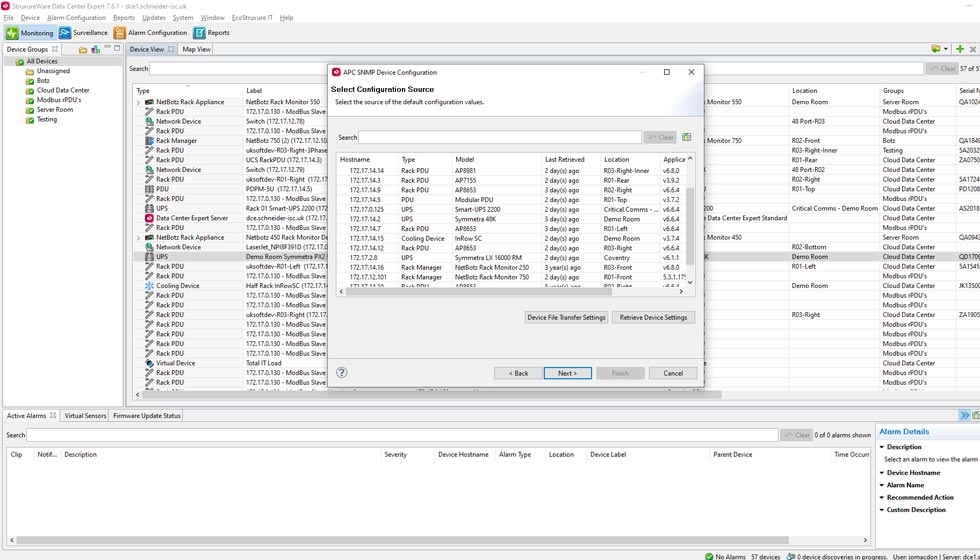Click the chart icon in Device Groups panel

click(95, 49)
